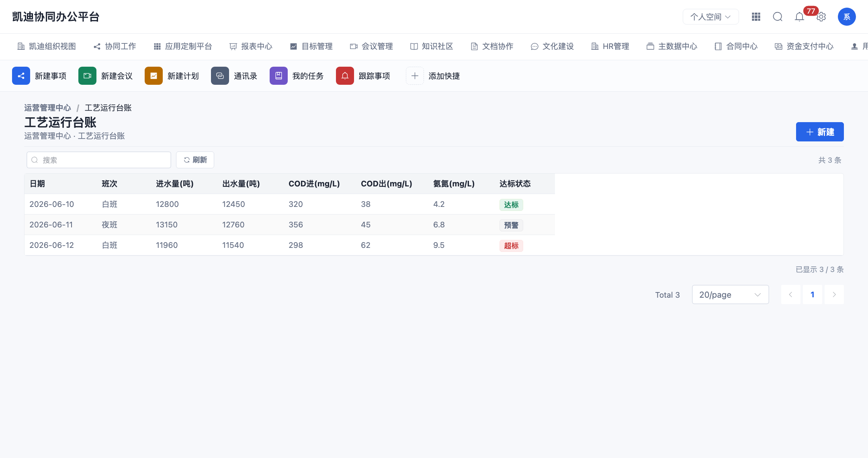
Task: Click the green 新建会议 camera icon
Action: (x=87, y=76)
